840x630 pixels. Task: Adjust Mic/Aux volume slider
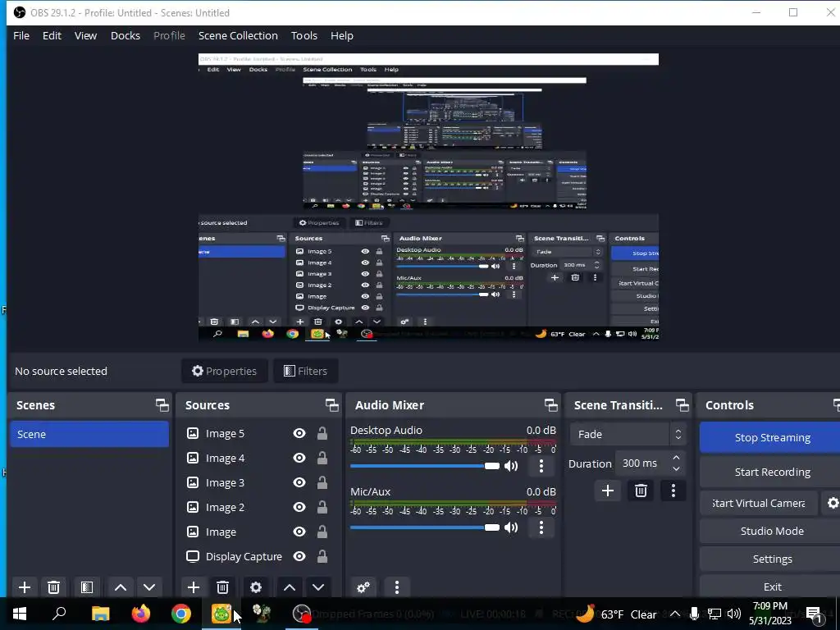click(x=425, y=527)
